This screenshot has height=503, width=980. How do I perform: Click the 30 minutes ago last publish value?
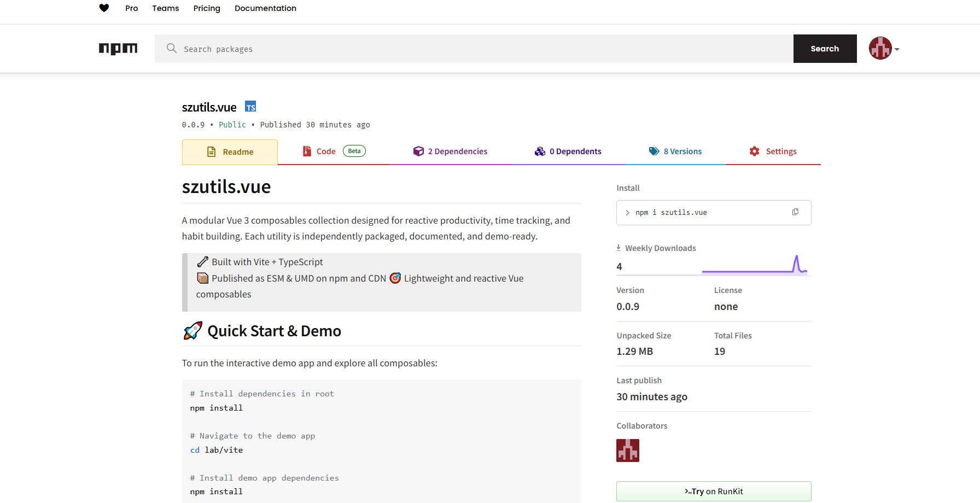point(652,397)
